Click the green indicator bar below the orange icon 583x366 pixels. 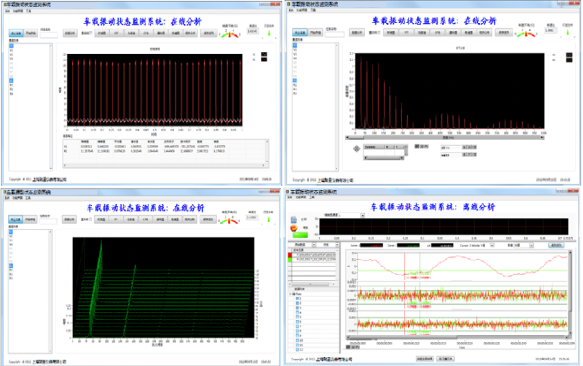click(300, 235)
